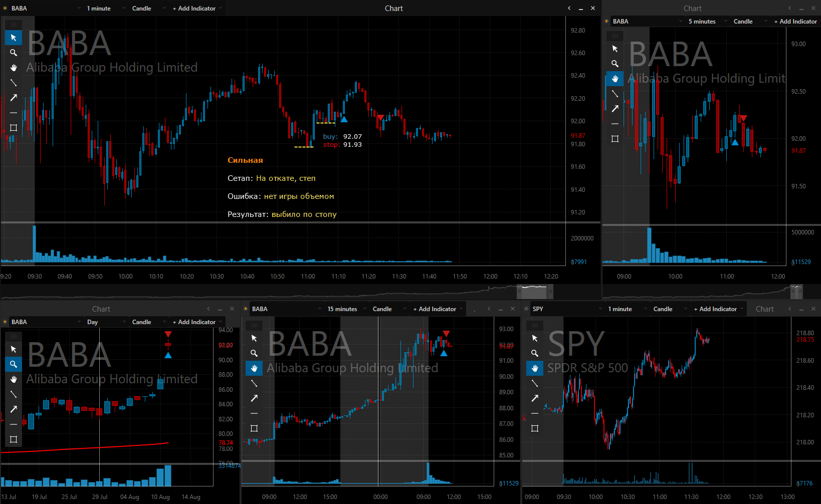The height and width of the screenshot is (504, 821).
Task: Pick the line tool in BABA 5 minutes chart
Action: (x=615, y=94)
